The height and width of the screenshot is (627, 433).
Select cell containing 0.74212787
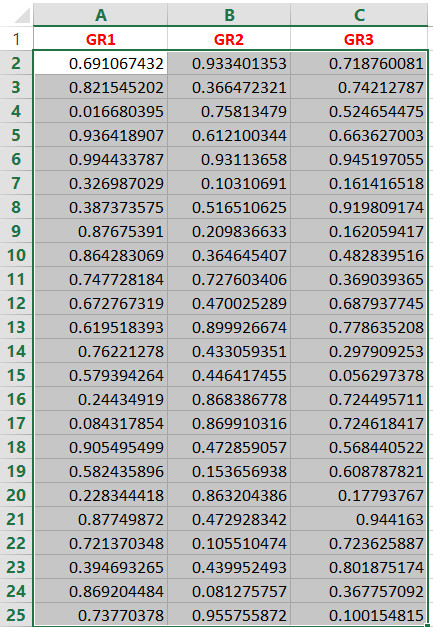coord(359,87)
